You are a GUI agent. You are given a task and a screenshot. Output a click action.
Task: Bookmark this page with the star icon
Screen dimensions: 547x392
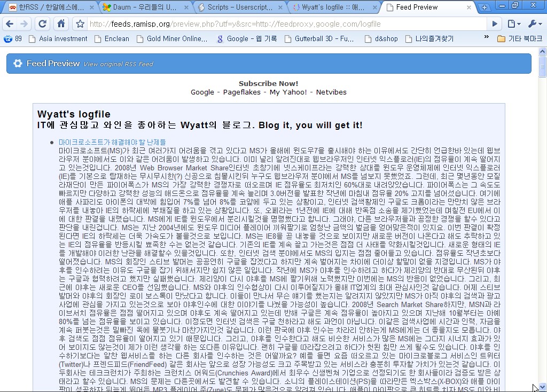(80, 23)
